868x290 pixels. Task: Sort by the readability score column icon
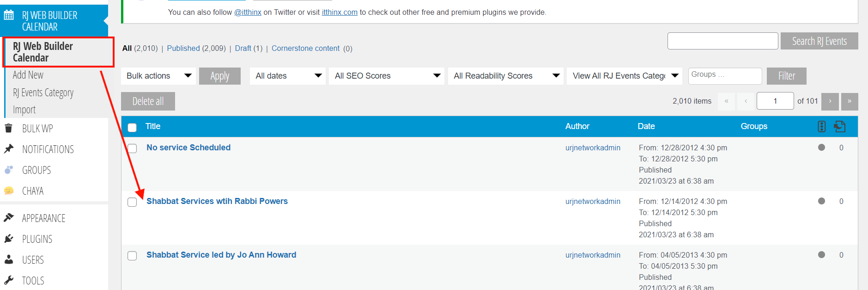(x=840, y=126)
